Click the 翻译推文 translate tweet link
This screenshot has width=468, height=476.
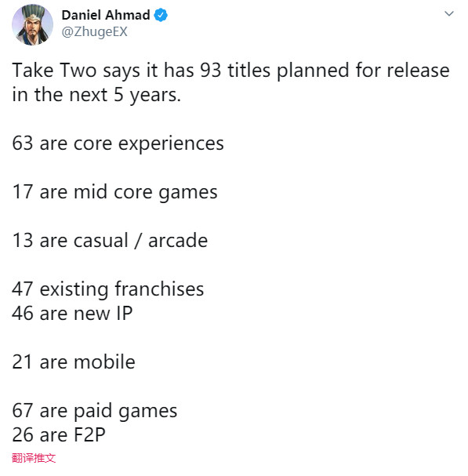[x=34, y=458]
